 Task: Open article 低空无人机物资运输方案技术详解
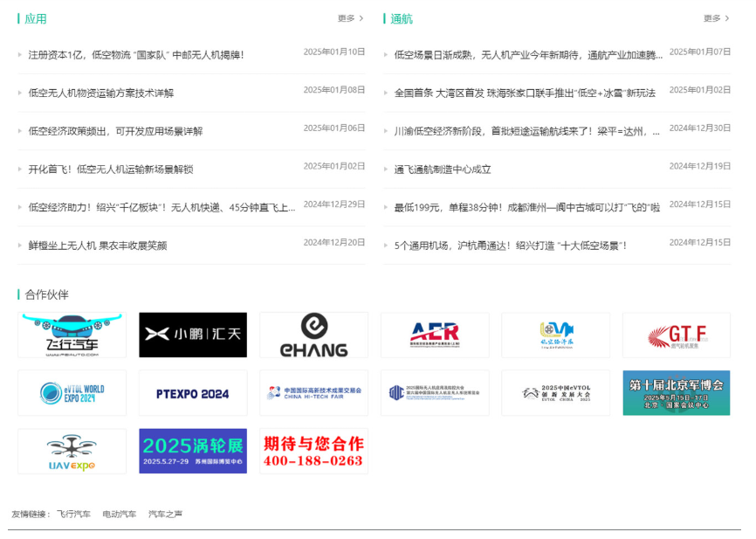tap(100, 93)
